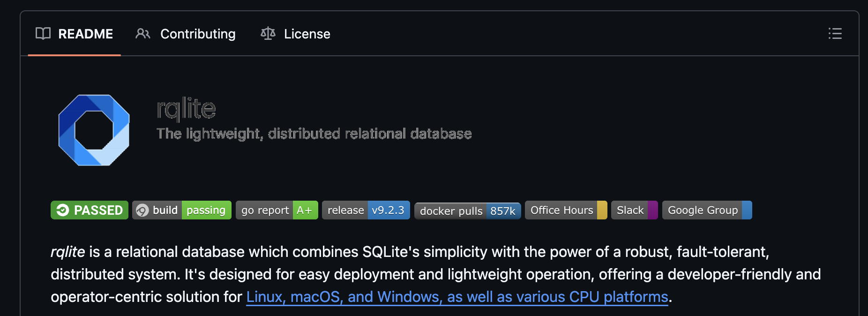Screen dimensions: 868x316
Task: Open the Slack badge
Action: coord(635,210)
